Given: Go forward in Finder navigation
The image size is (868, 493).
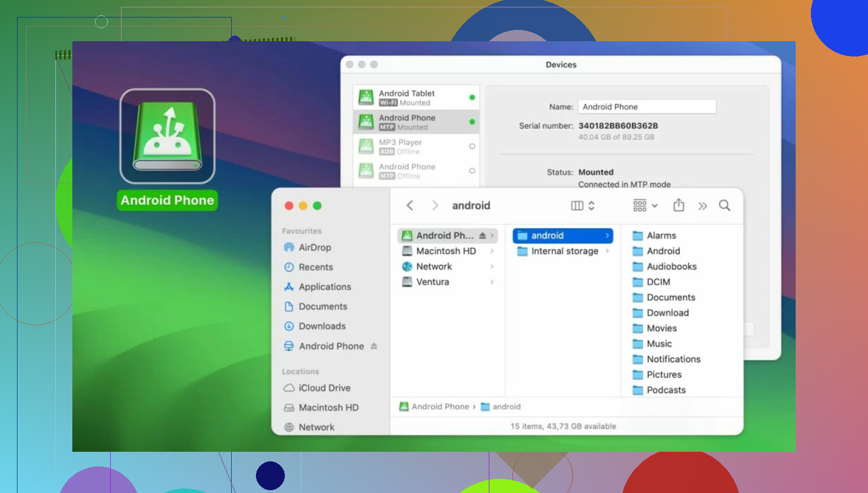Looking at the screenshot, I should (435, 206).
